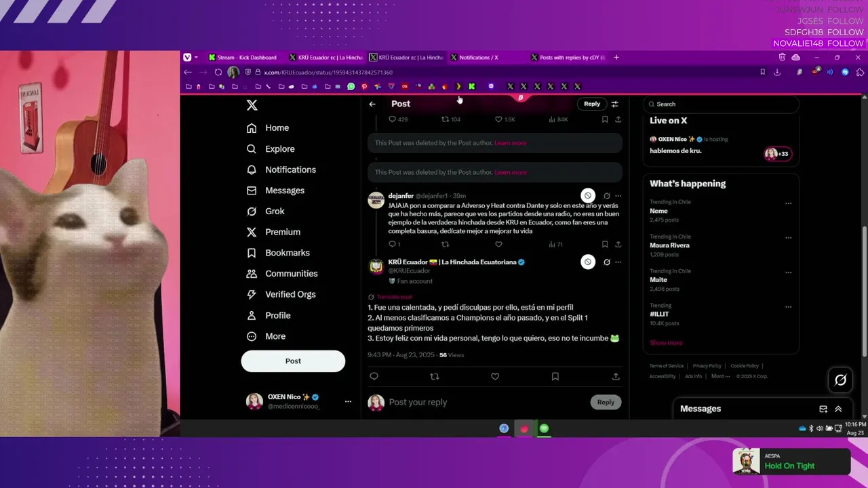The image size is (868, 488).
Task: Reload page in browser toolbar
Action: click(218, 72)
